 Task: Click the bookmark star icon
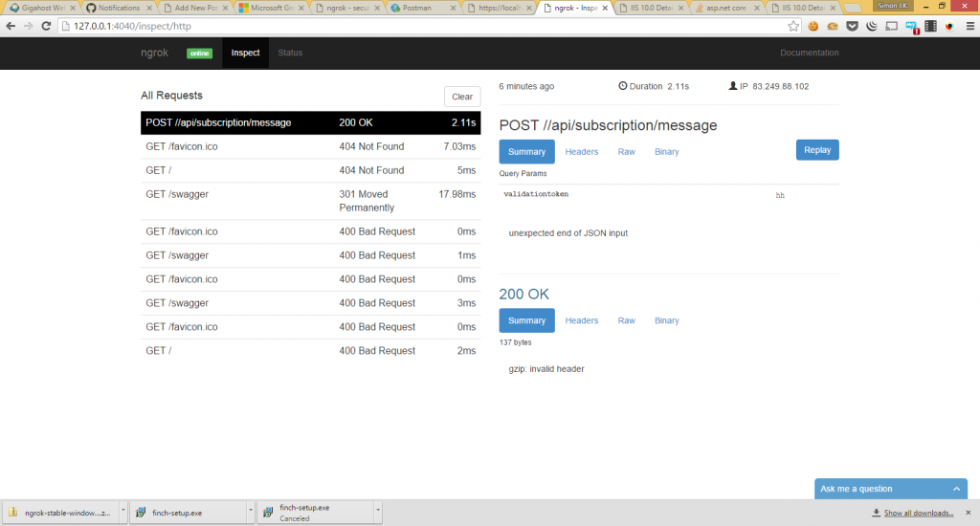[793, 25]
